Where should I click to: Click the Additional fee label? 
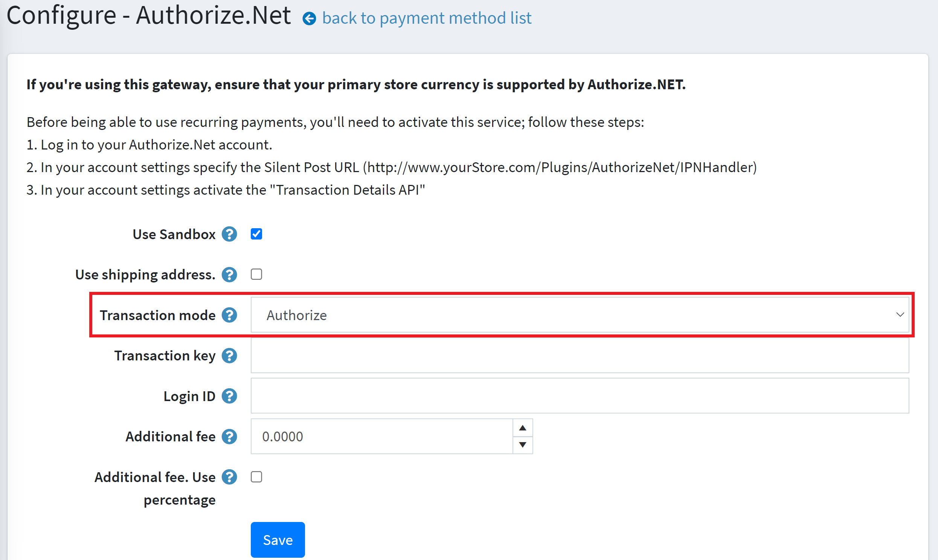tap(171, 436)
